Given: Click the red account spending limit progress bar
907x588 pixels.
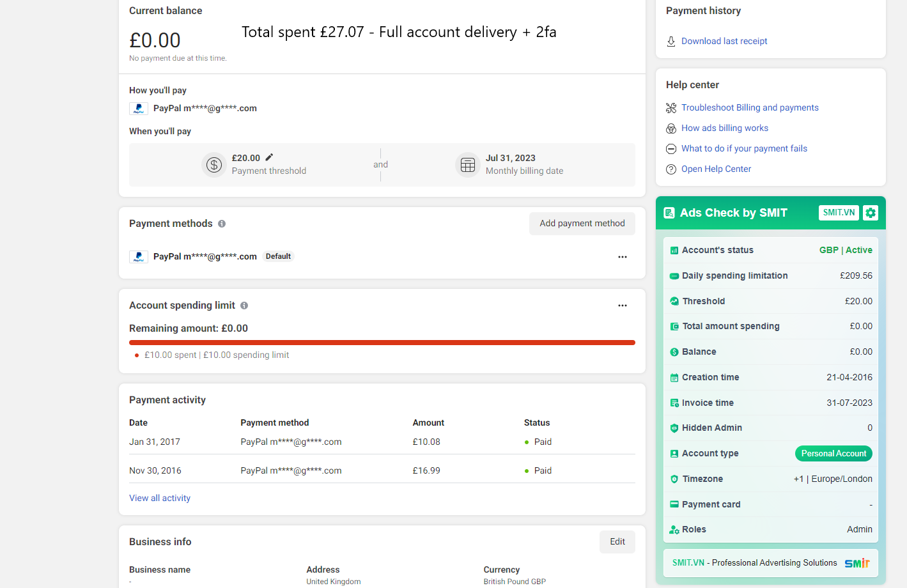Looking at the screenshot, I should click(x=382, y=343).
